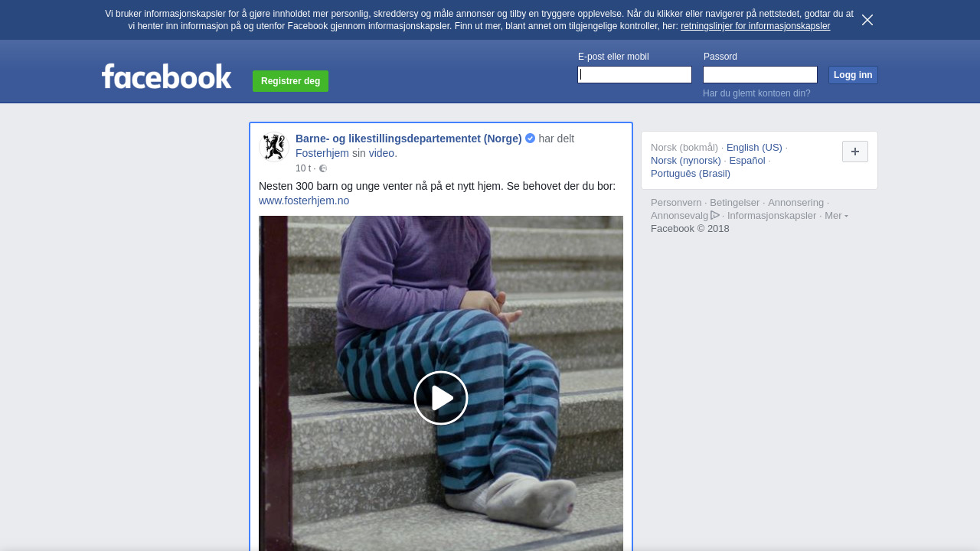Click into the Passord field
Image resolution: width=980 pixels, height=551 pixels.
coord(759,74)
